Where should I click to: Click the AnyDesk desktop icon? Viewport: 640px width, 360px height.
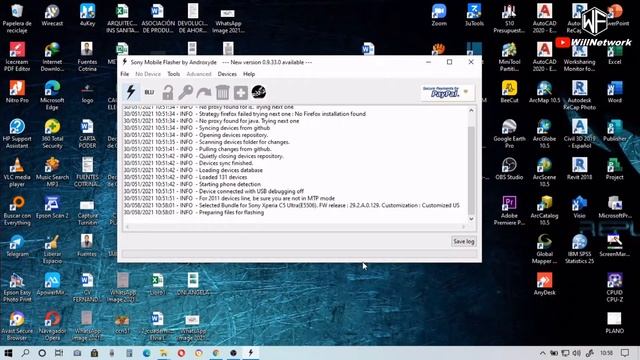coord(544,284)
